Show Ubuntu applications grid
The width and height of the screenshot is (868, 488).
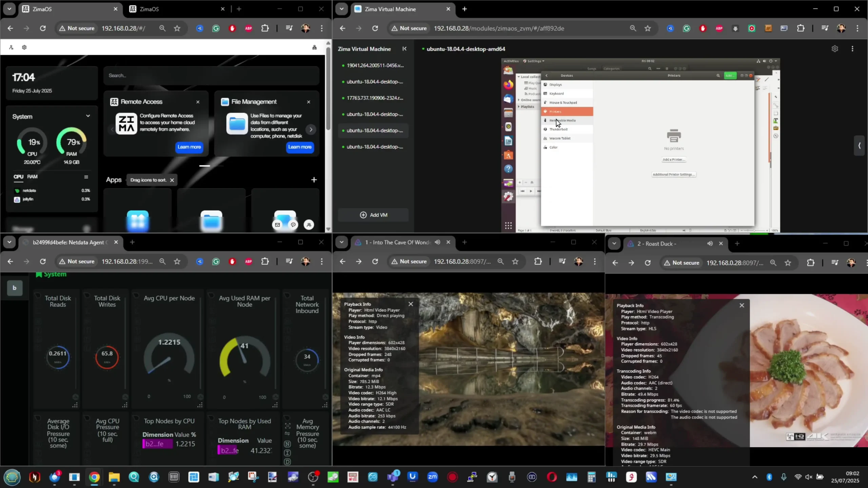point(508,226)
